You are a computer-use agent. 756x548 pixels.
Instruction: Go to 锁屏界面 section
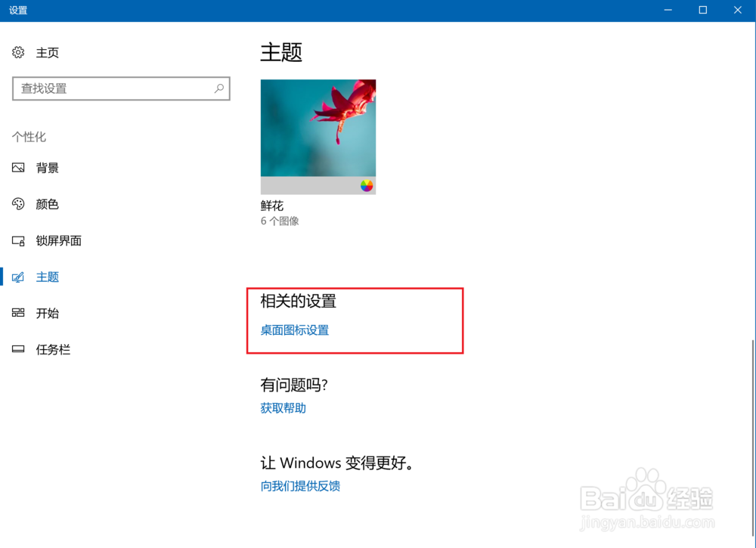(58, 240)
